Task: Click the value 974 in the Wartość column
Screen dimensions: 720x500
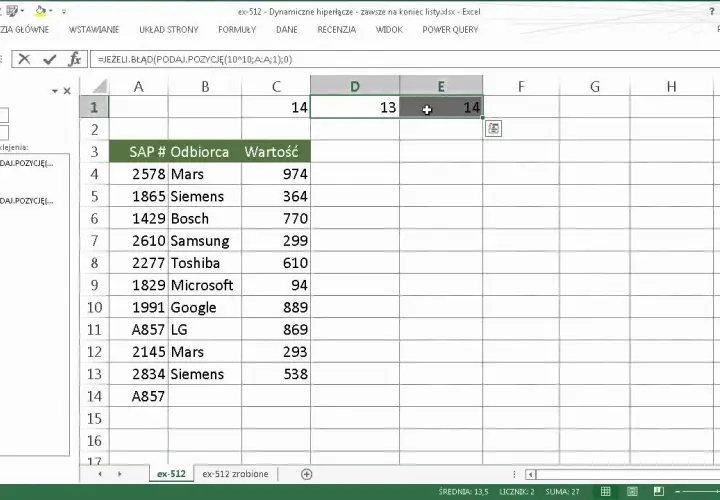Action: 276,174
